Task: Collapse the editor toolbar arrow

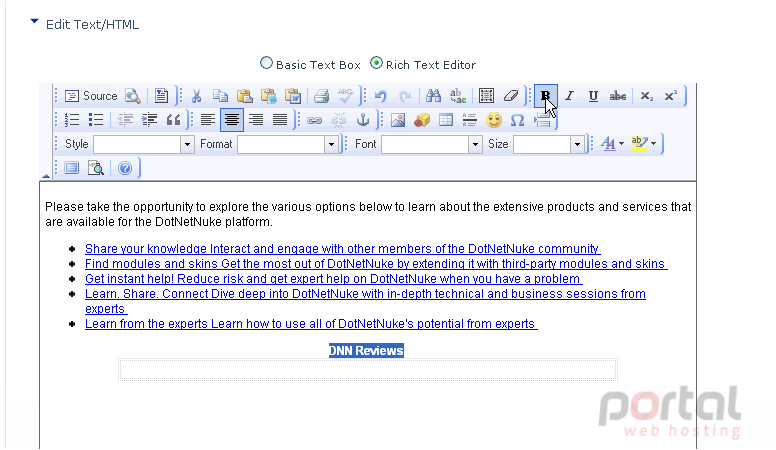Action: coord(46,176)
